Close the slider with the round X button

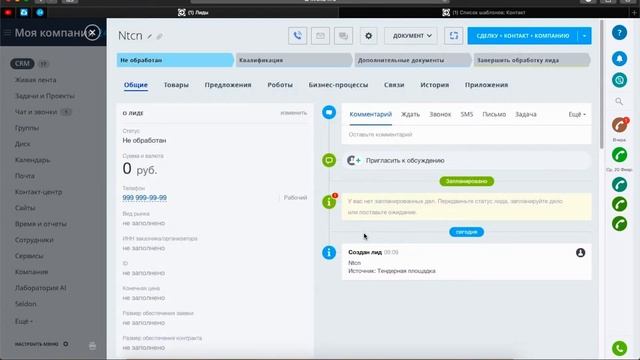point(93,33)
